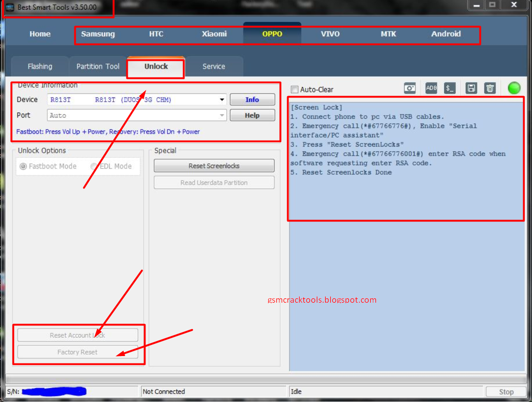Click the Reset Account Lock button
Viewport: 532px width, 402px height.
78,335
